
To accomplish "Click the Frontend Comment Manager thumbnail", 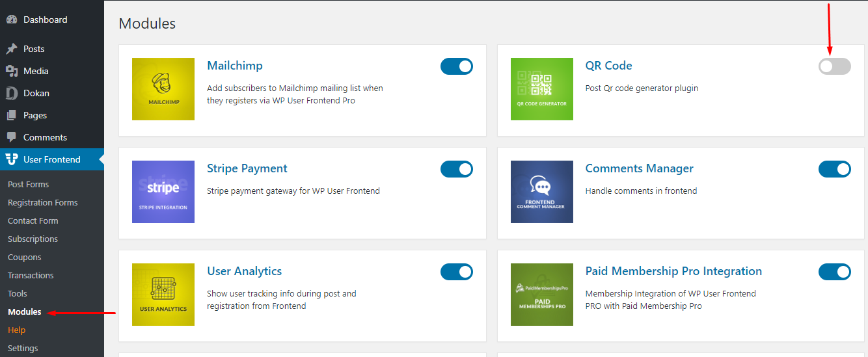I will 542,192.
